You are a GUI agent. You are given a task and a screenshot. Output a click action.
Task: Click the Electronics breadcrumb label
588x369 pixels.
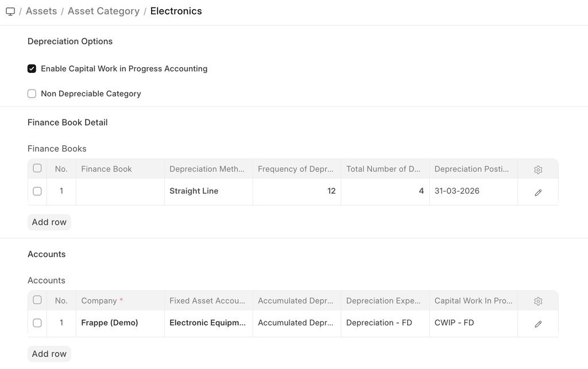[x=176, y=10]
